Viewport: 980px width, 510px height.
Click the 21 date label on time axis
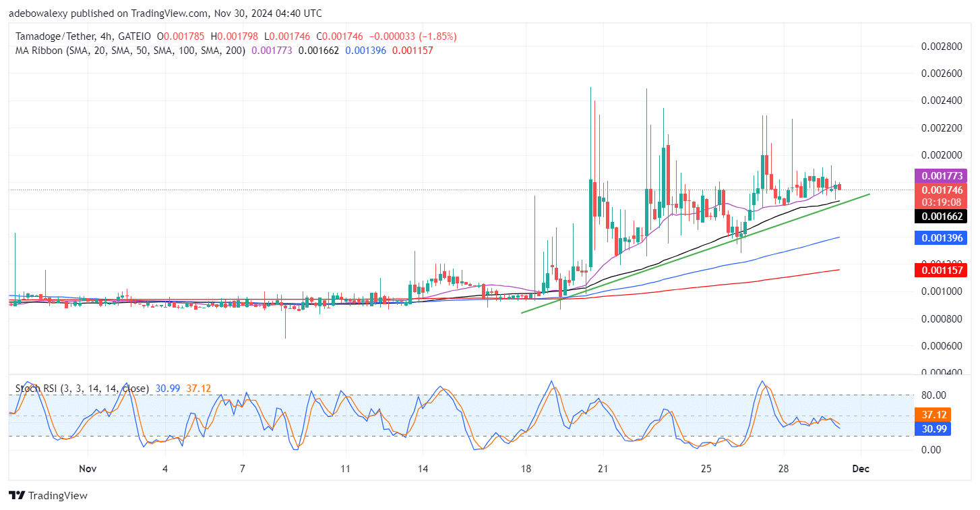click(603, 469)
